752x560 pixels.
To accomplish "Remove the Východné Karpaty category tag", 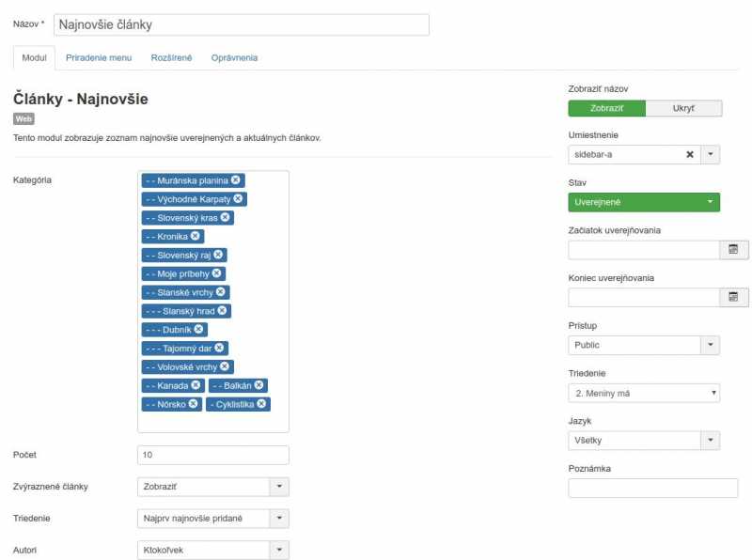I will tap(238, 199).
